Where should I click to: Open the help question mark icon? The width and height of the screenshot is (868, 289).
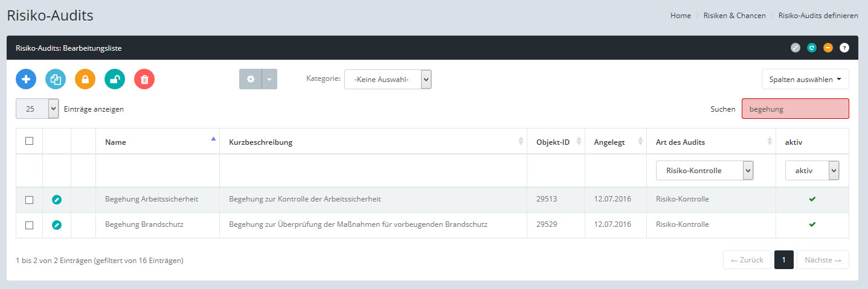click(844, 48)
